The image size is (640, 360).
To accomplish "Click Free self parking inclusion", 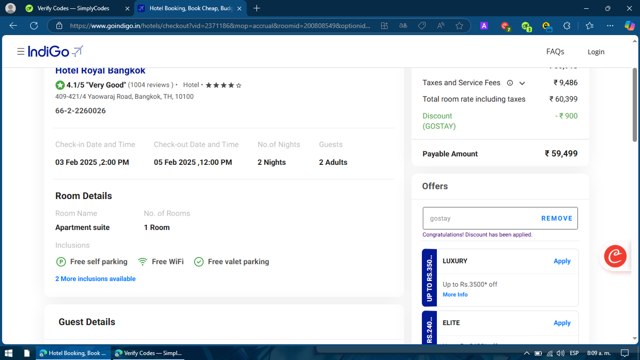I will [x=91, y=262].
